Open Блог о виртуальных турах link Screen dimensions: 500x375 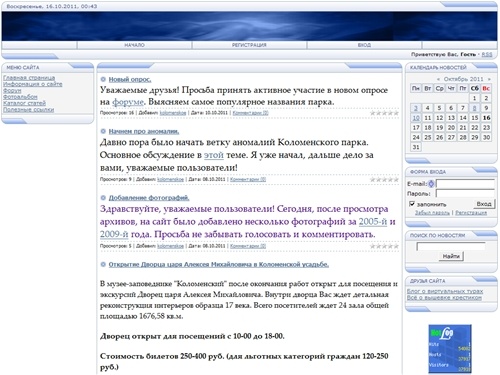coord(445,291)
